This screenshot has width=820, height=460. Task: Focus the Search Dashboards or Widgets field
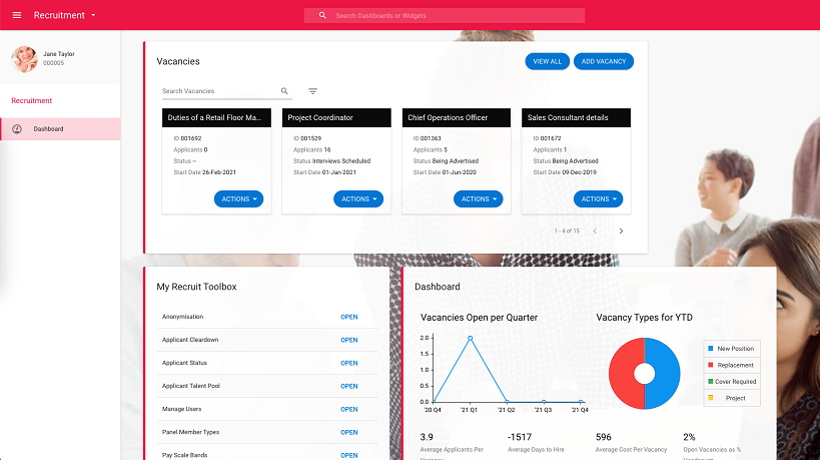click(445, 15)
